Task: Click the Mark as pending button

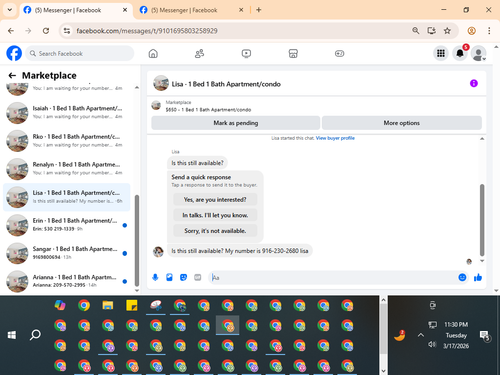Action: click(x=236, y=123)
